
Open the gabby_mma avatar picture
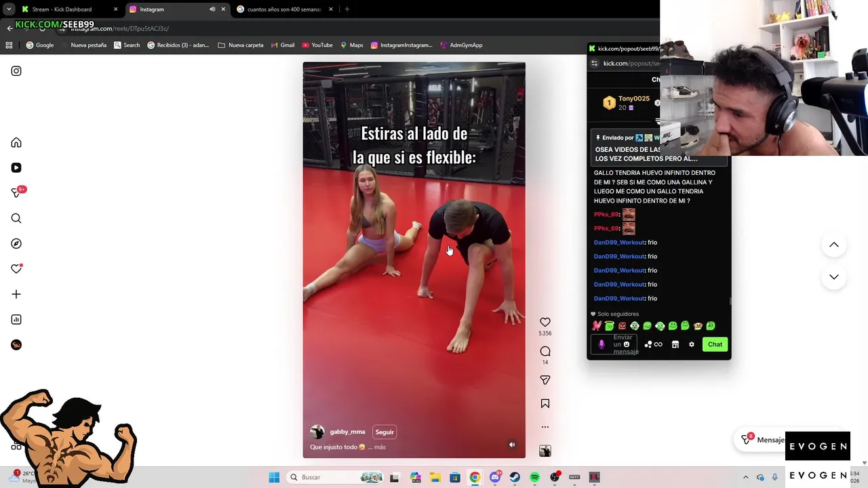point(317,432)
